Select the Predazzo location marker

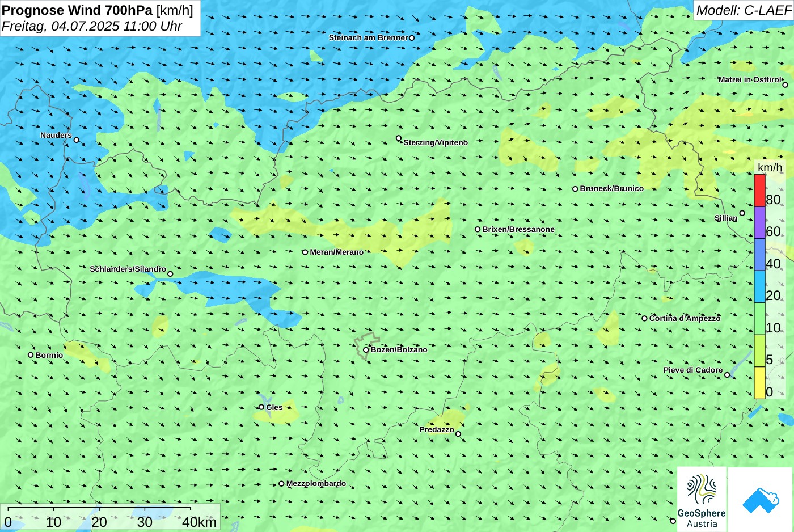(458, 434)
